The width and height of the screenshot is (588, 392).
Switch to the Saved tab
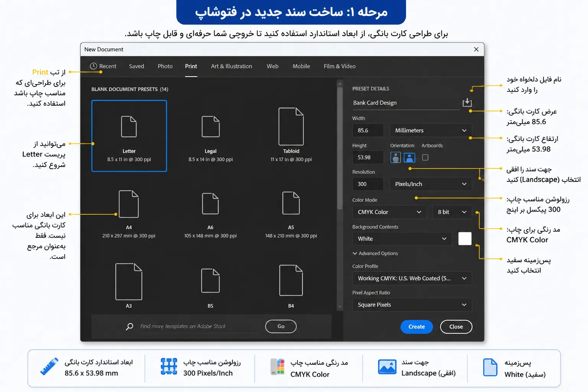coord(137,66)
